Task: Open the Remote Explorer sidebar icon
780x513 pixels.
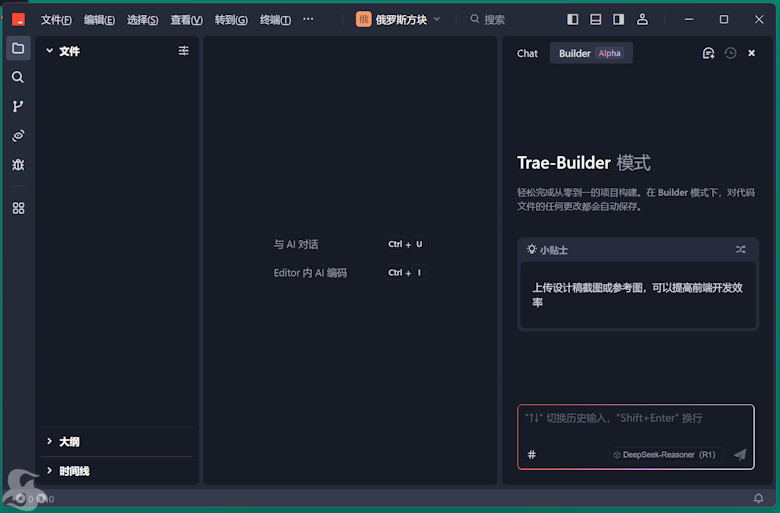Action: pyautogui.click(x=18, y=135)
